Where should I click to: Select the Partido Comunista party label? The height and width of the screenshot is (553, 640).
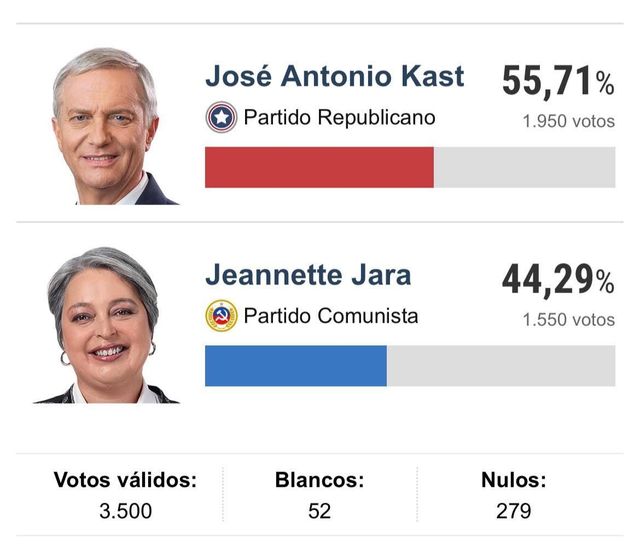[331, 316]
